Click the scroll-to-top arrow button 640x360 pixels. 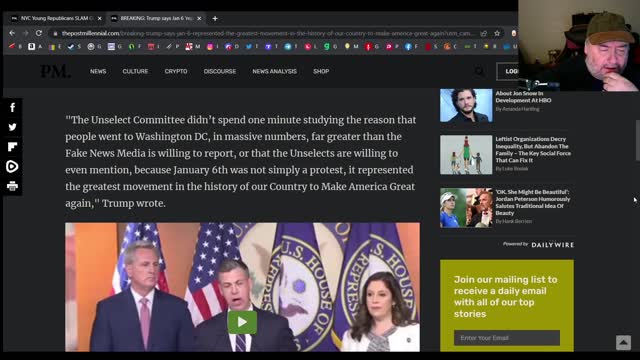623,342
